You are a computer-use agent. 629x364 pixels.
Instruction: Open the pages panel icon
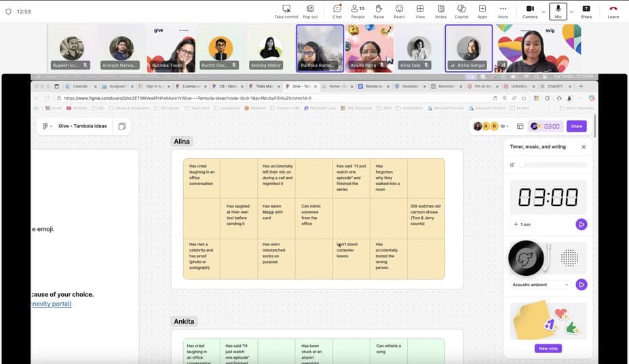coord(122,126)
